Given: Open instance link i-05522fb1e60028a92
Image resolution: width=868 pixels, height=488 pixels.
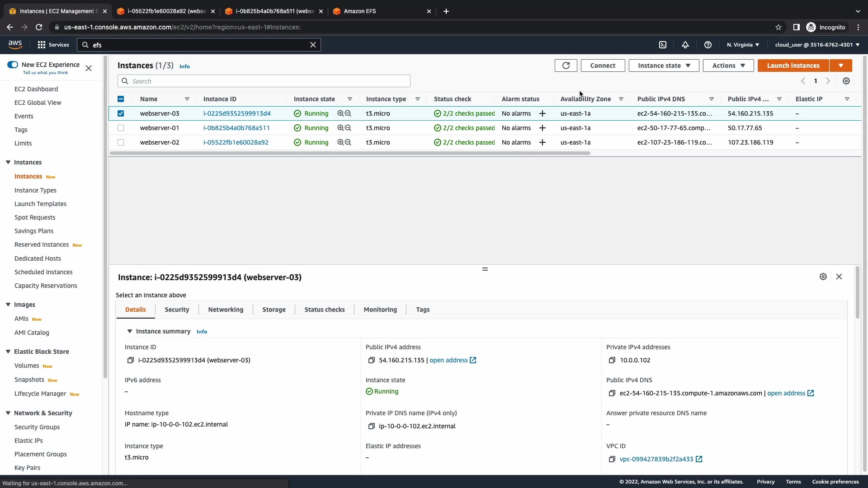Looking at the screenshot, I should click(236, 142).
